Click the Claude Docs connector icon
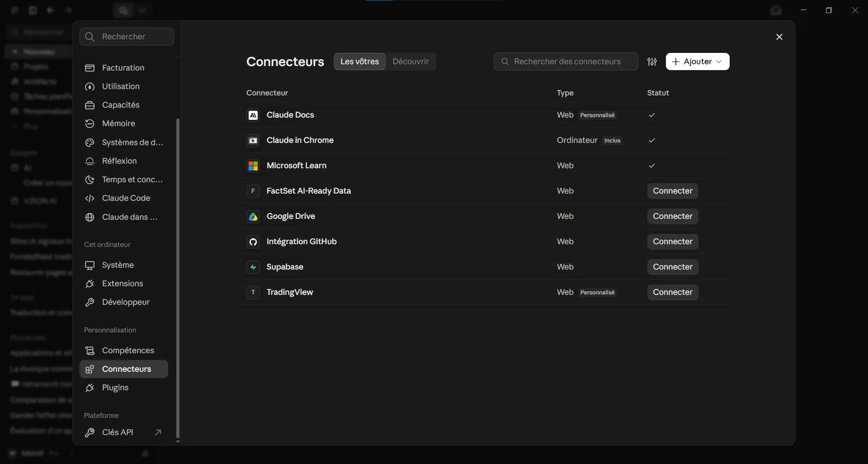868x464 pixels. [x=253, y=115]
